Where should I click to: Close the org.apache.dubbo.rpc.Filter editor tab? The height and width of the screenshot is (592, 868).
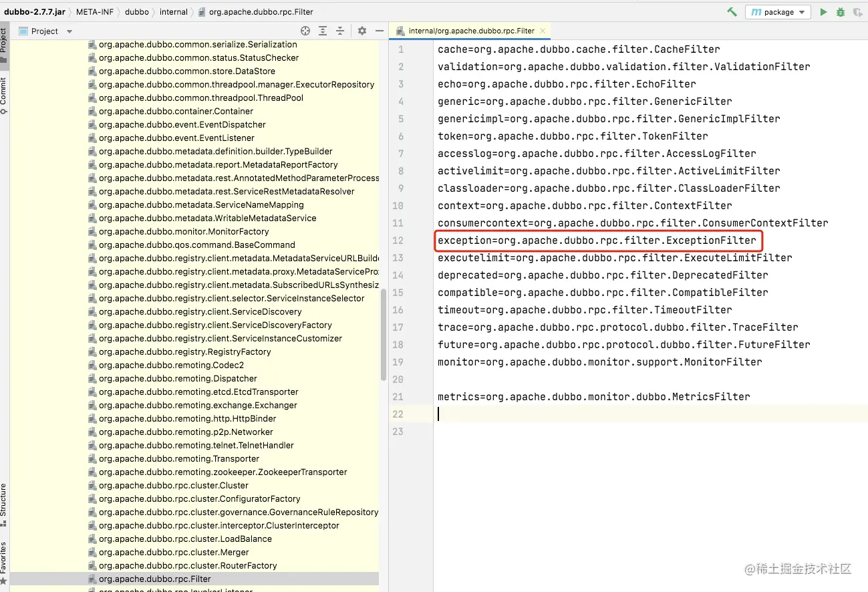tap(543, 31)
